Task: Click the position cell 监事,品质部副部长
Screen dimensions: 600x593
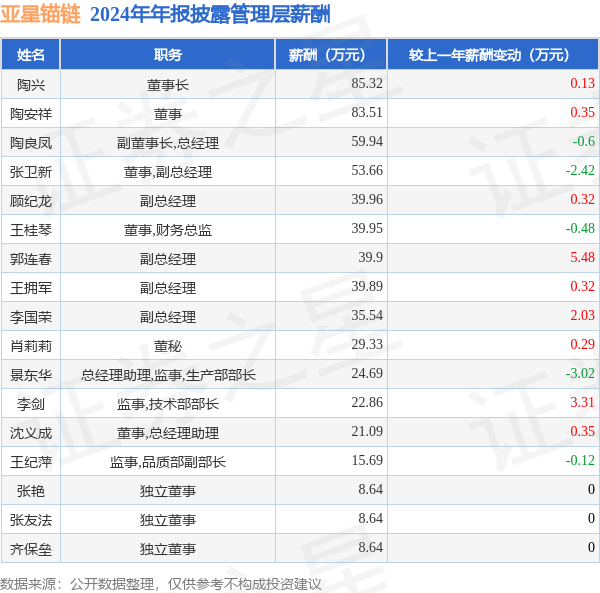Action: [x=168, y=462]
